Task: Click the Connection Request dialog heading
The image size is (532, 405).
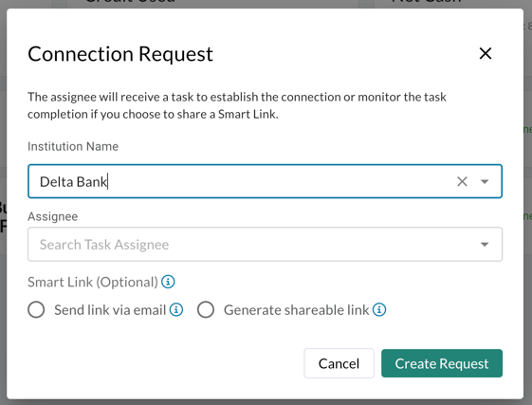Action: point(120,54)
